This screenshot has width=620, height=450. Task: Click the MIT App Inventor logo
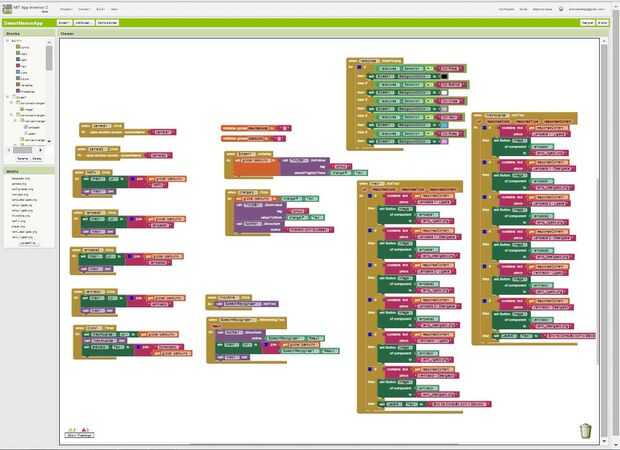point(7,8)
